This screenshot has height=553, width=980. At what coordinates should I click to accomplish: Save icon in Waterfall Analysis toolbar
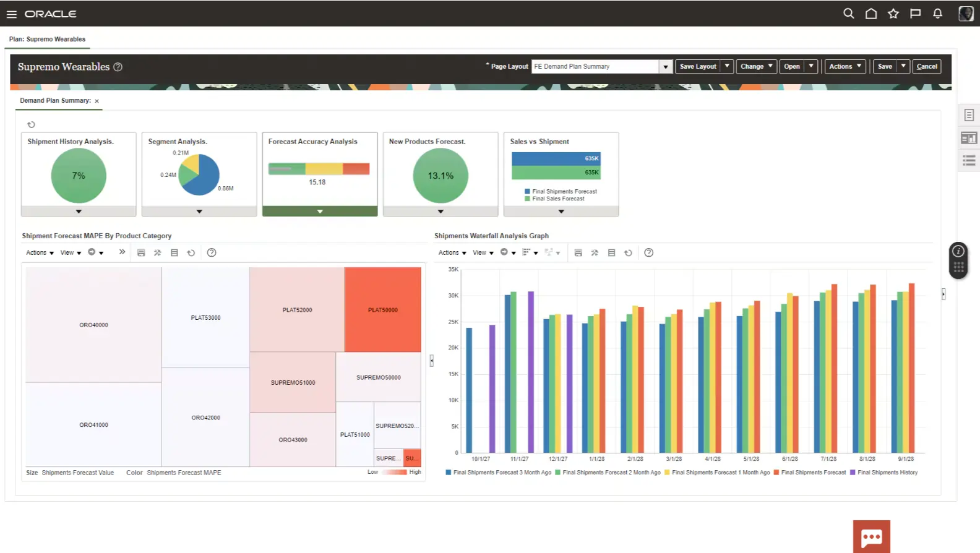pos(578,252)
